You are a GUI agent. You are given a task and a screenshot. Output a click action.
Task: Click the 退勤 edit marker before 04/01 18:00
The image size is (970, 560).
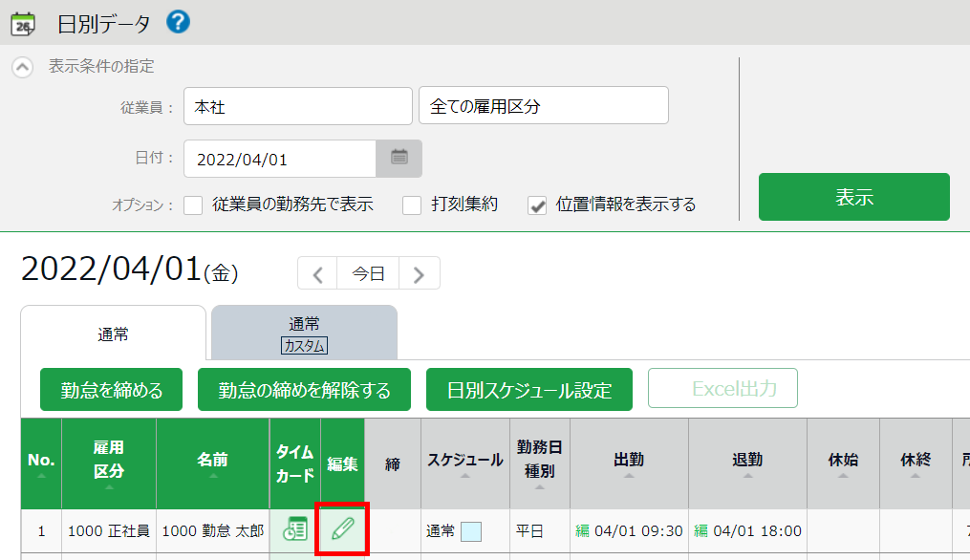(x=701, y=530)
